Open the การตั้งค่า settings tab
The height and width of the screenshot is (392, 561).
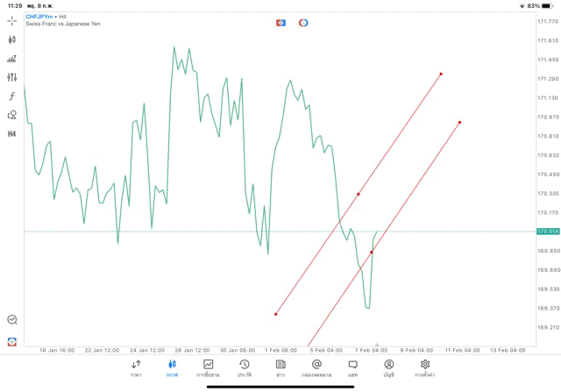(425, 367)
